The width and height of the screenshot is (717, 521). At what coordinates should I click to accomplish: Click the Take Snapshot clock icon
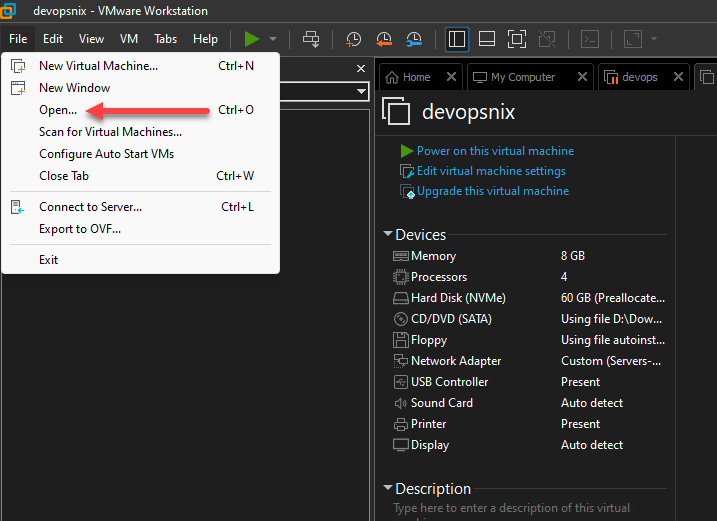point(354,39)
